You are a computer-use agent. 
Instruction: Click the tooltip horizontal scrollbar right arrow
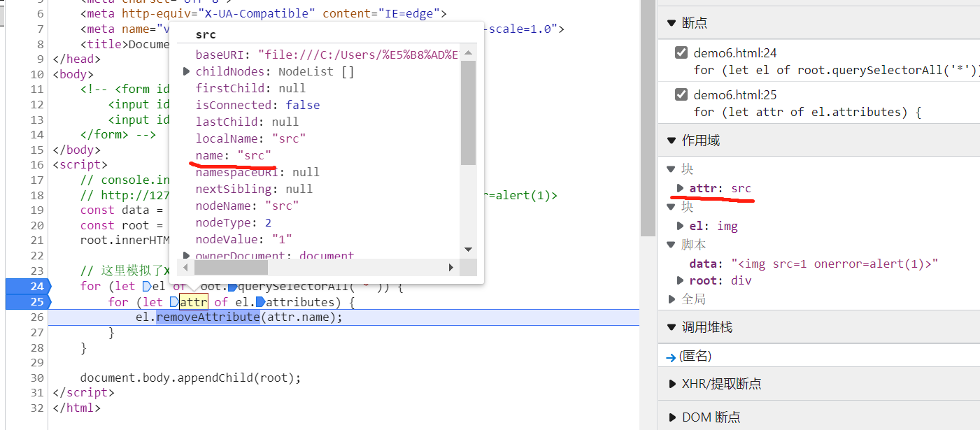(x=451, y=267)
